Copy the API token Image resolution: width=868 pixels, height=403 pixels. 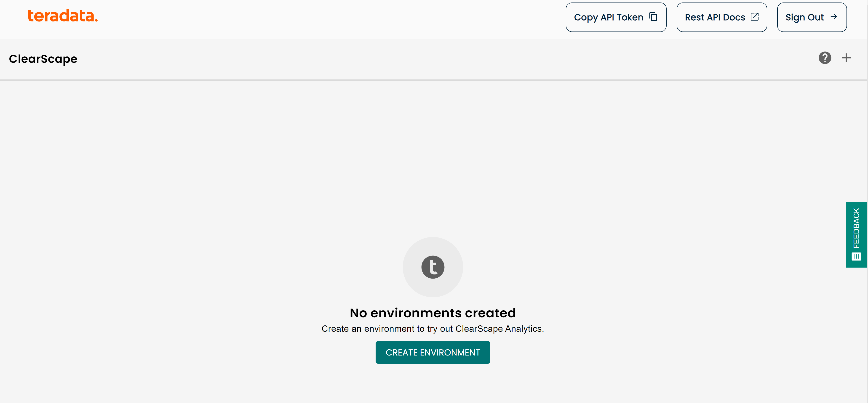point(616,17)
